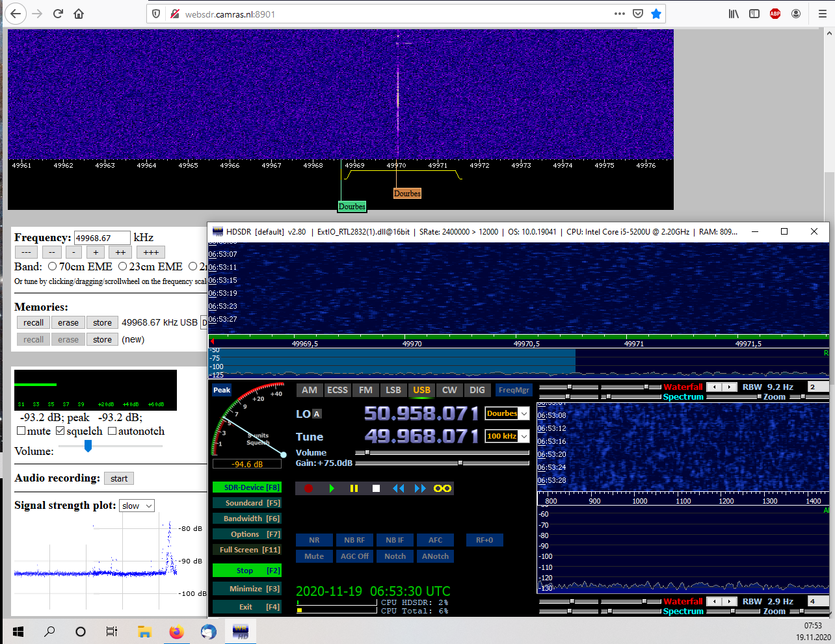The image size is (835, 644).
Task: Toggle the AFC button in HDSDR
Action: 435,540
